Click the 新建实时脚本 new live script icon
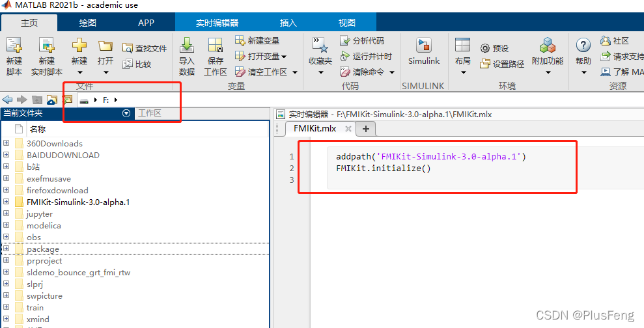The width and height of the screenshot is (644, 328). click(x=46, y=45)
